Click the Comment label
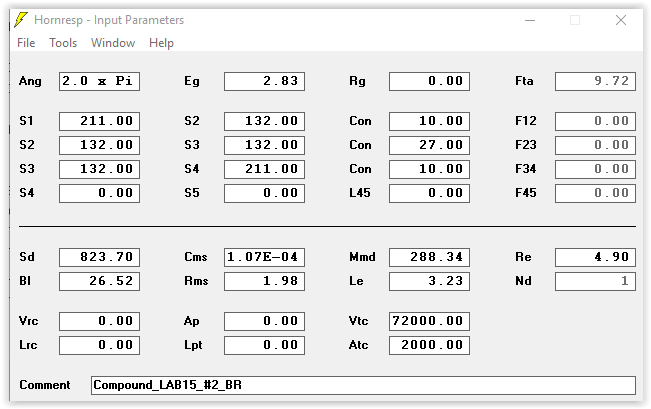Viewport: 651px width, 409px height. tap(44, 385)
